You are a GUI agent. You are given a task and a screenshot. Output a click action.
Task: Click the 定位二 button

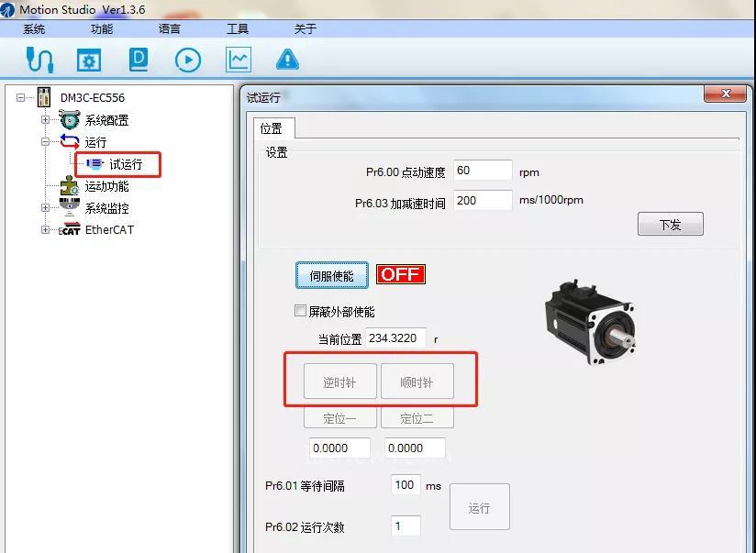click(417, 418)
